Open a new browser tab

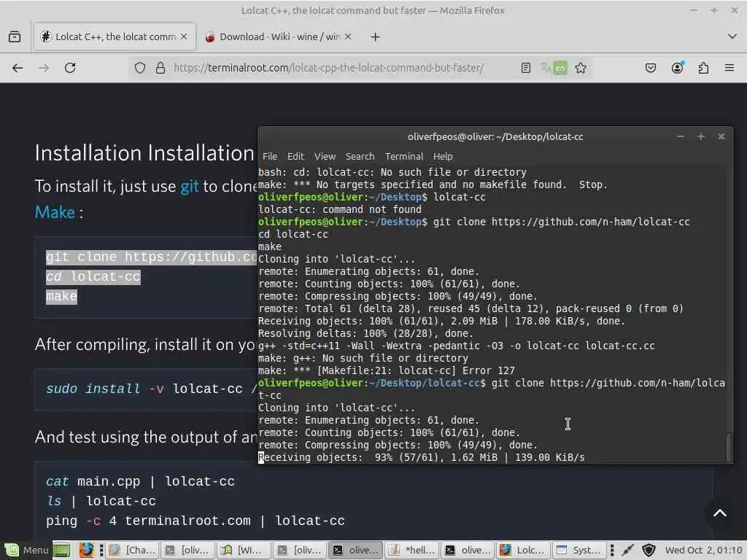(x=376, y=36)
